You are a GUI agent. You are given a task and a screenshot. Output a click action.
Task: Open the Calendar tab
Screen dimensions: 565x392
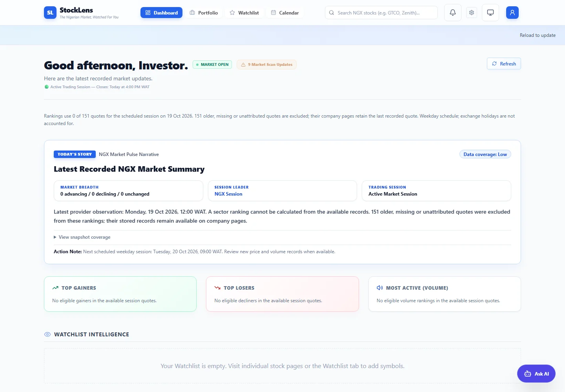285,13
